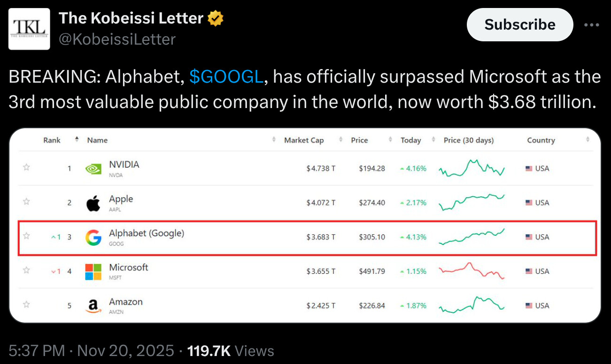Sort table by Market Cap column
Image resolution: width=611 pixels, height=364 pixels.
304,140
